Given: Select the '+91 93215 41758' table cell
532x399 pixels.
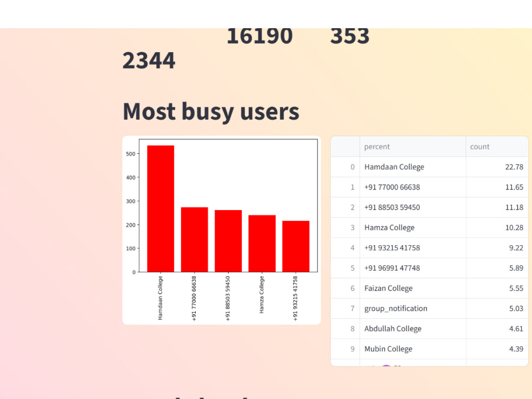Looking at the screenshot, I should [413, 248].
